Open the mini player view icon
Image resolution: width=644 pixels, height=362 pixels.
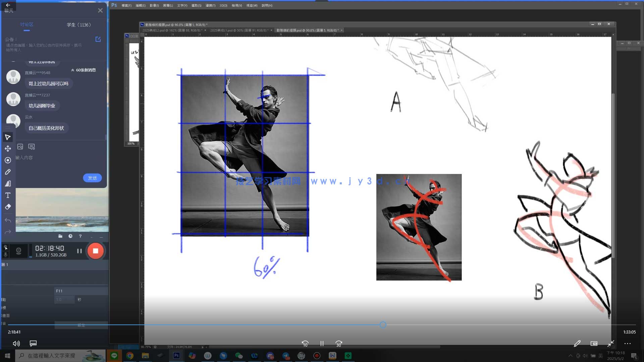click(x=594, y=344)
